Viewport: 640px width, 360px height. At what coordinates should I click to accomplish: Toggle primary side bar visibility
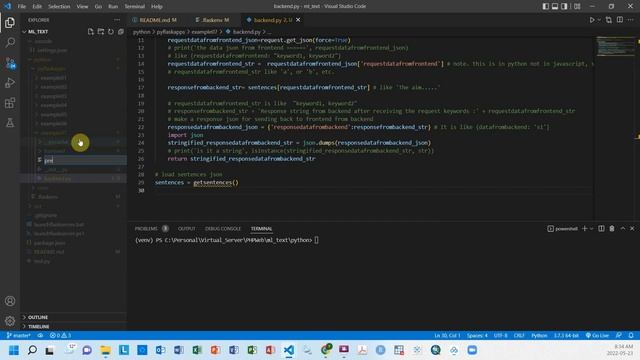pos(546,6)
